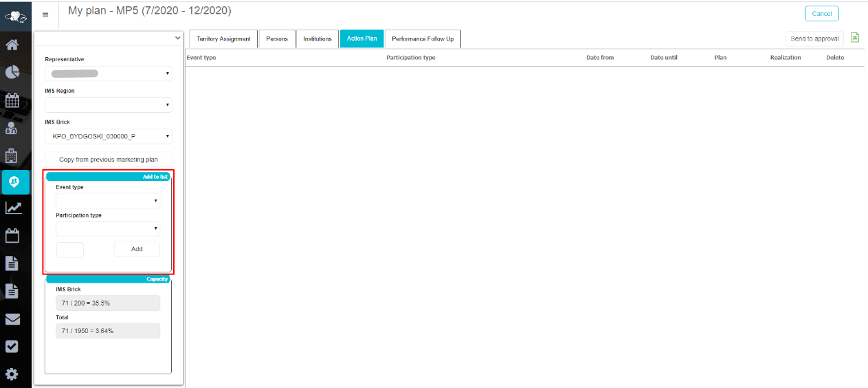
Task: Open the checkmark tasks sidebar icon
Action: tap(12, 347)
